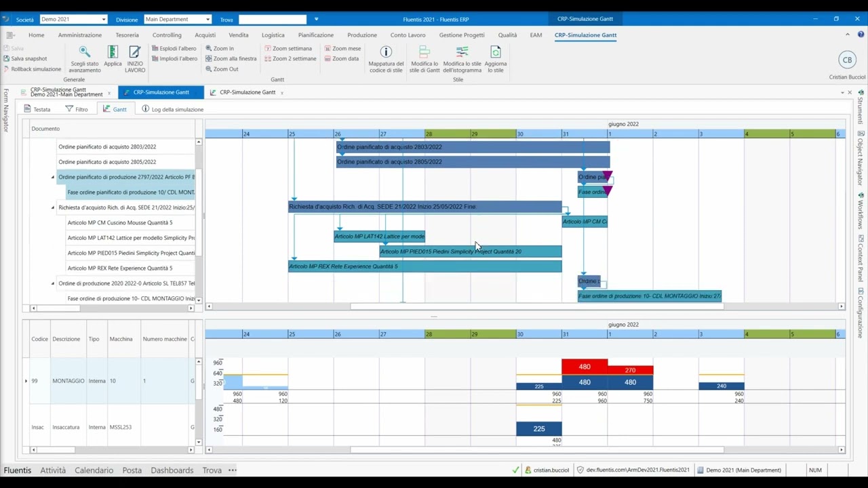
Task: Click the Salva snapshot icon
Action: coord(7,59)
